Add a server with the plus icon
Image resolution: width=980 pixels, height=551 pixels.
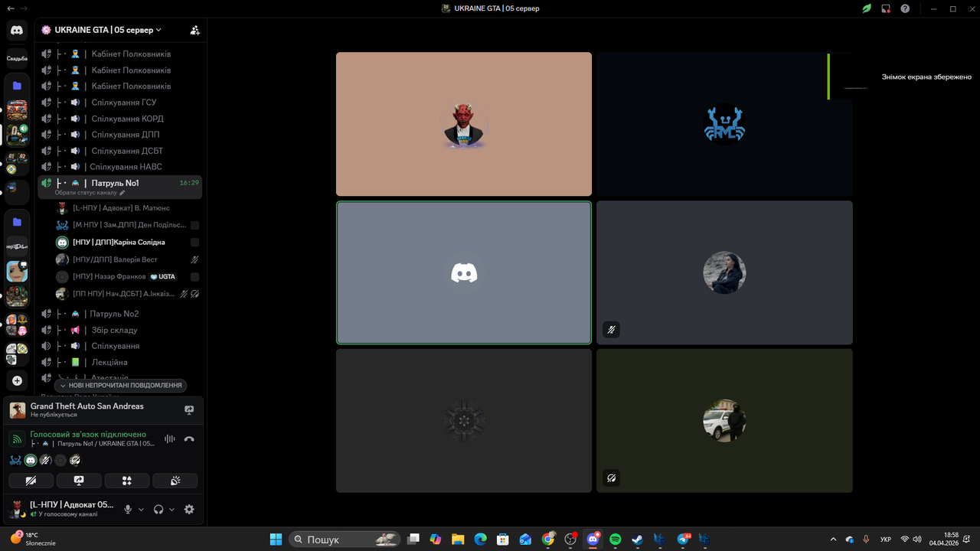pos(17,380)
